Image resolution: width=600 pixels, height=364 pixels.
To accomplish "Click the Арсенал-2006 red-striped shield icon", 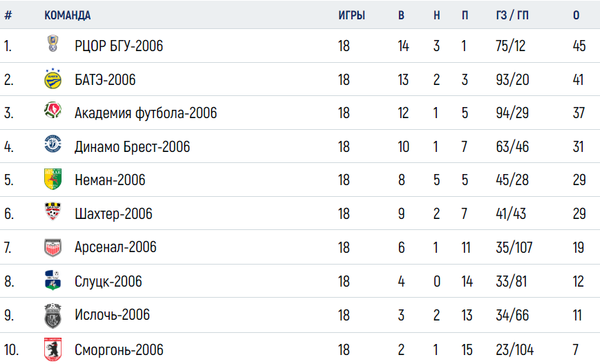I will (53, 247).
